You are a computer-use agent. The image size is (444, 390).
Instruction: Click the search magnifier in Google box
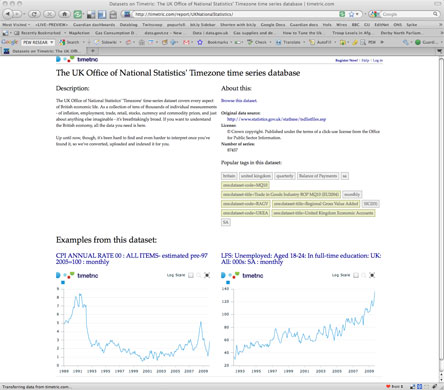[435, 14]
